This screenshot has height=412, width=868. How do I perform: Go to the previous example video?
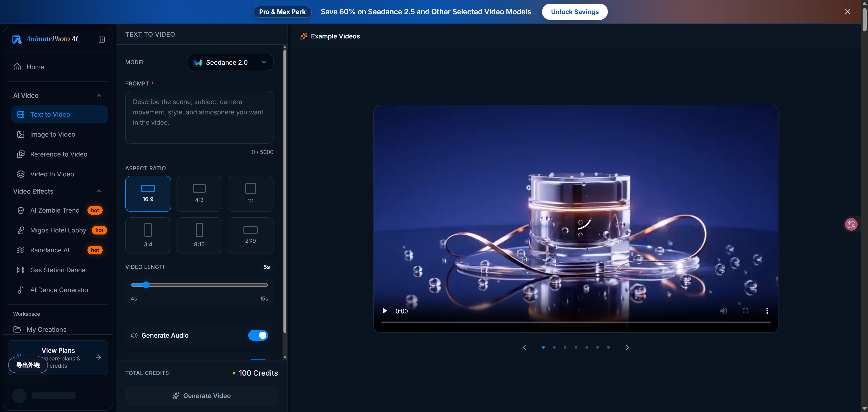coord(524,347)
